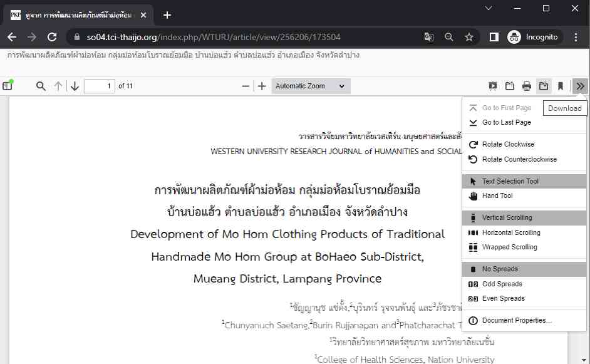Switch to Odd Spreads layout
The width and height of the screenshot is (590, 364).
click(502, 284)
